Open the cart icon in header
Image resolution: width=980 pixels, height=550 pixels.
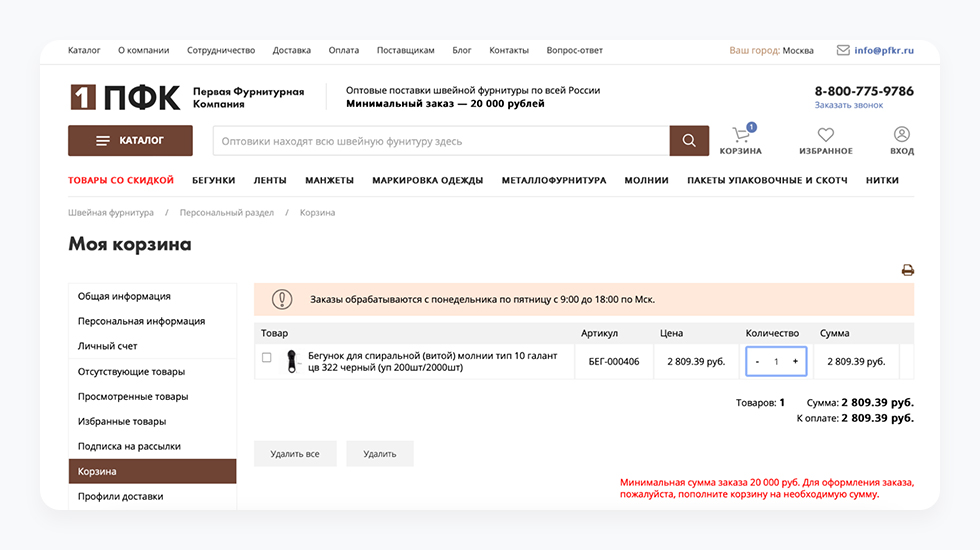pos(741,134)
